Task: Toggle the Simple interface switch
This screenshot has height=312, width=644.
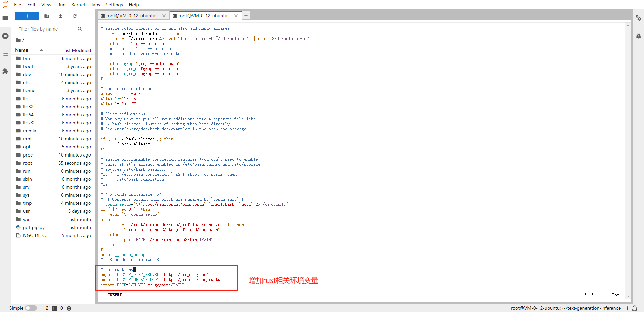Action: 31,308
